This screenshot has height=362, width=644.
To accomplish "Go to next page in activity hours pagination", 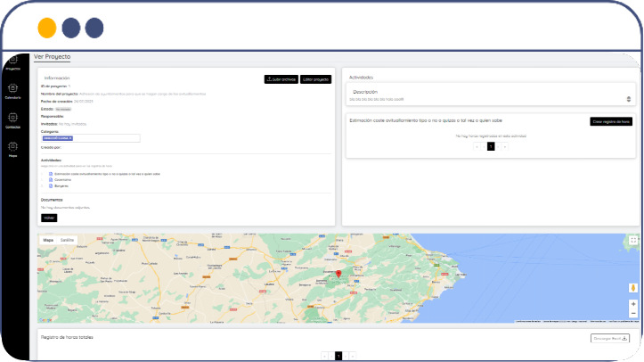I will point(498,147).
